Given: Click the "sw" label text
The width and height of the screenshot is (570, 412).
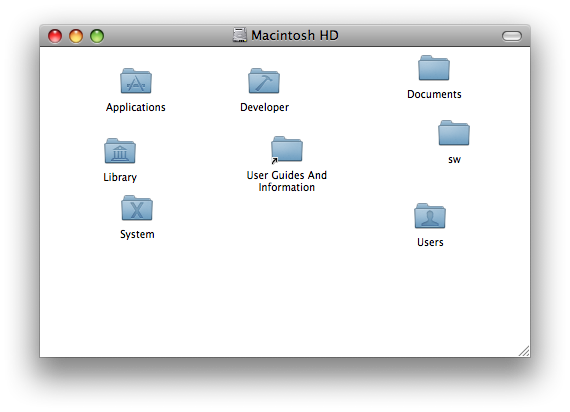Looking at the screenshot, I should point(454,160).
